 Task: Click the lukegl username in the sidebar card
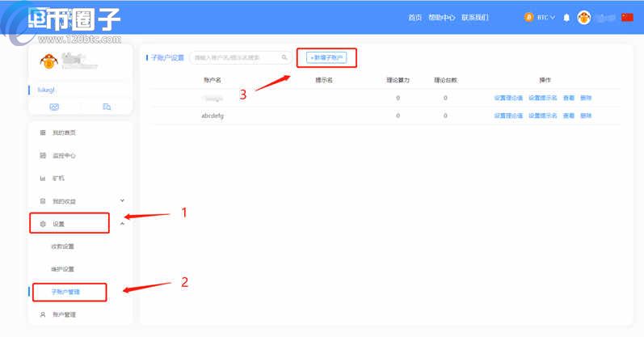(46, 90)
